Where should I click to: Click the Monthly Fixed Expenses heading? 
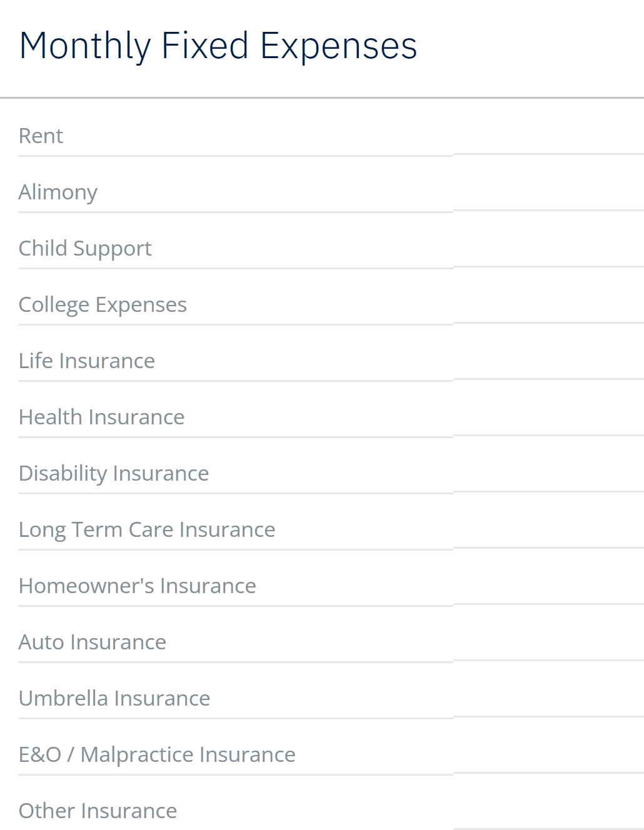click(x=218, y=46)
